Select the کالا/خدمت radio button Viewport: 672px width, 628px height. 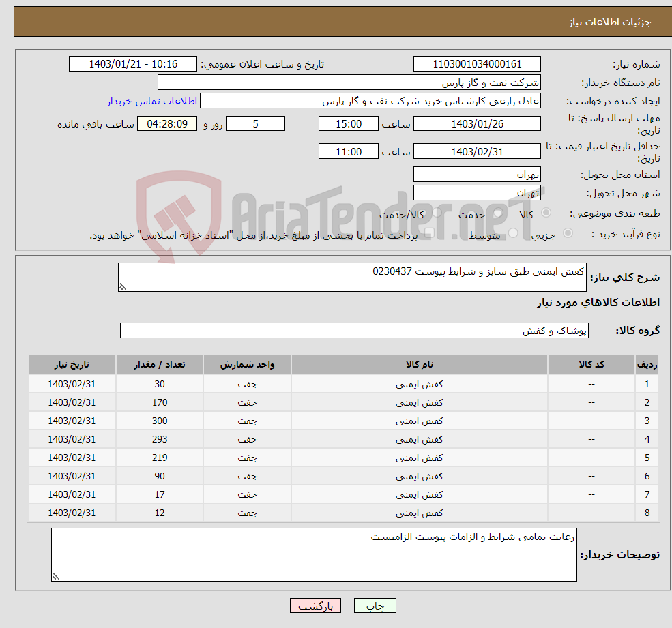pos(437,213)
